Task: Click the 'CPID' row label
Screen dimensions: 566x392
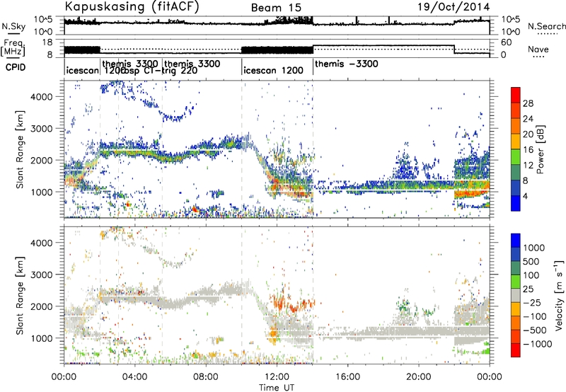Action: (16, 67)
